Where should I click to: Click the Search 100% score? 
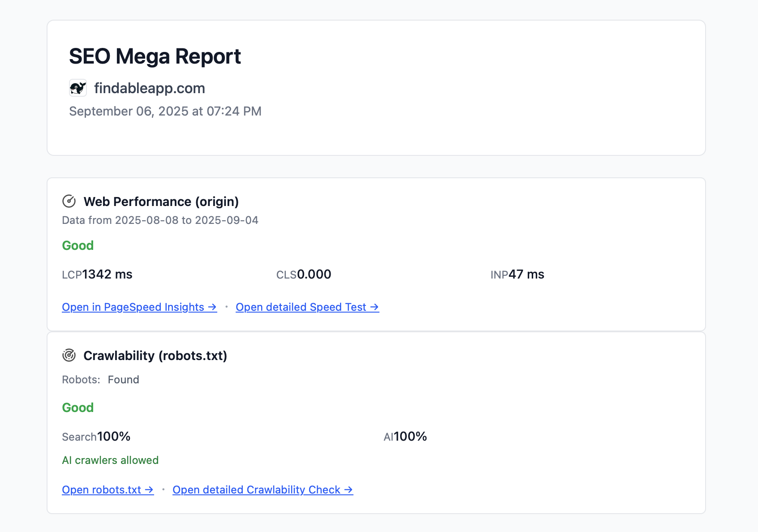pyautogui.click(x=96, y=437)
